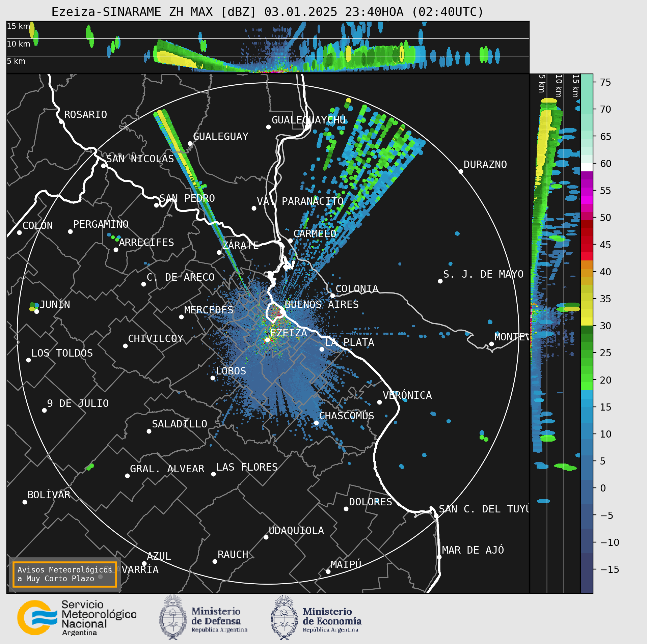Select the CHASCOMÚS city label
The width and height of the screenshot is (647, 644).
347,416
